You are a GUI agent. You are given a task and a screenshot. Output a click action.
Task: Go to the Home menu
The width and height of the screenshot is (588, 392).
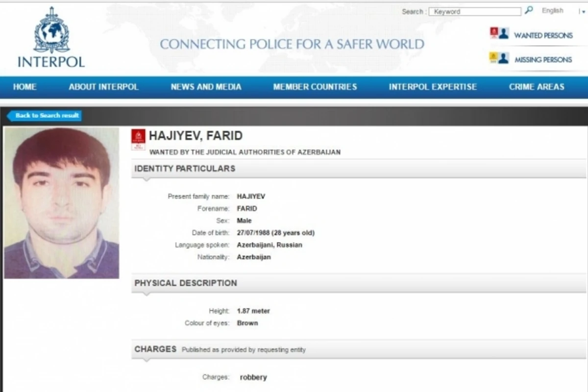click(25, 87)
